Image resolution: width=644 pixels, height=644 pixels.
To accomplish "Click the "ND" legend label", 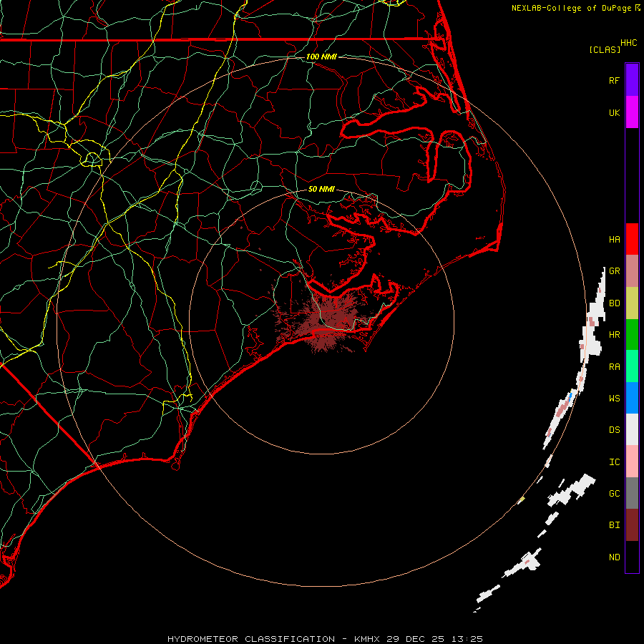I will [x=614, y=557].
